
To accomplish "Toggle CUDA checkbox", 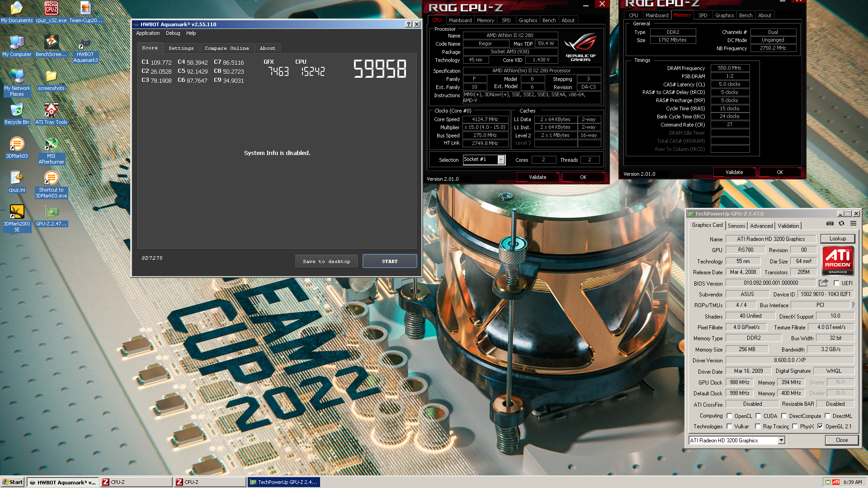I will tap(758, 416).
